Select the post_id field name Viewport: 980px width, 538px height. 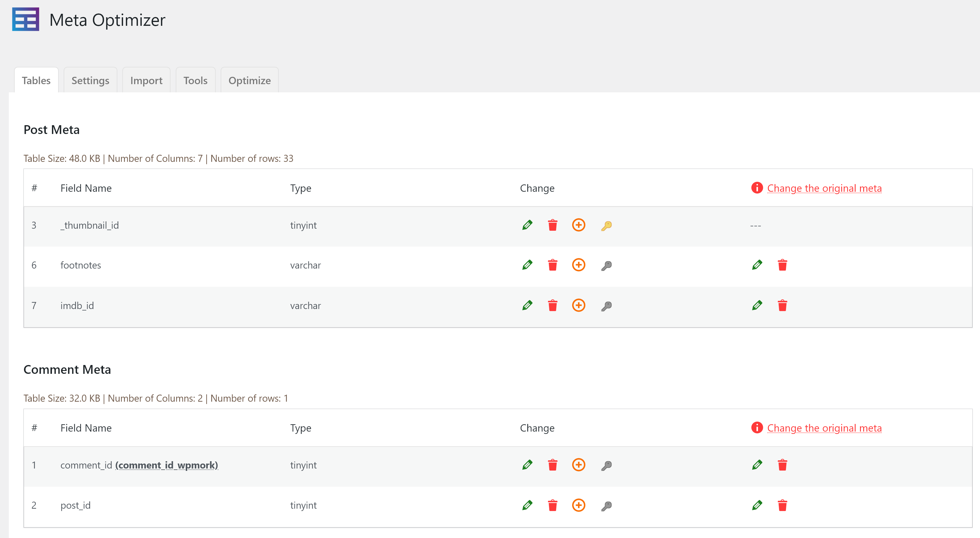pyautogui.click(x=75, y=506)
